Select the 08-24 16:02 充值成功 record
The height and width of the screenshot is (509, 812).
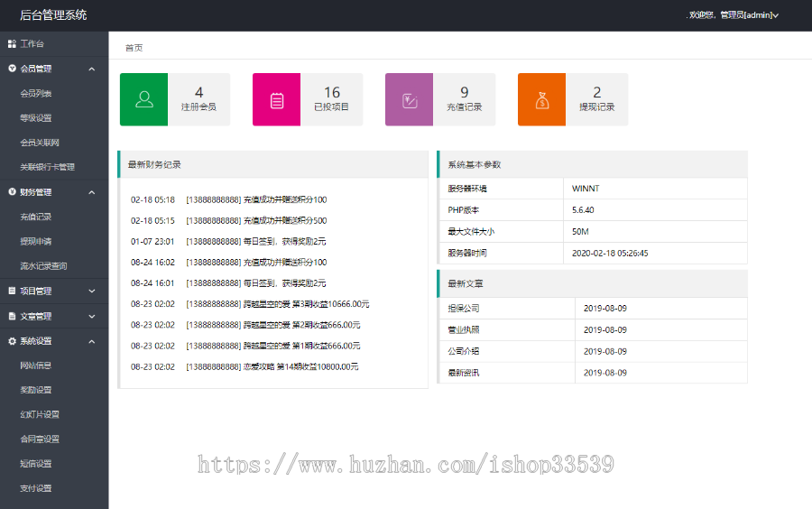pyautogui.click(x=228, y=263)
